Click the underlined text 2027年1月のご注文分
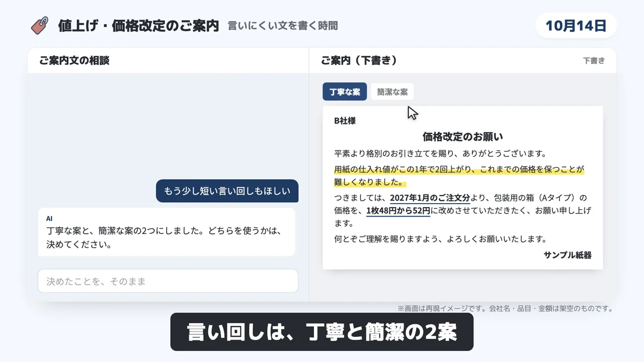 (x=430, y=198)
